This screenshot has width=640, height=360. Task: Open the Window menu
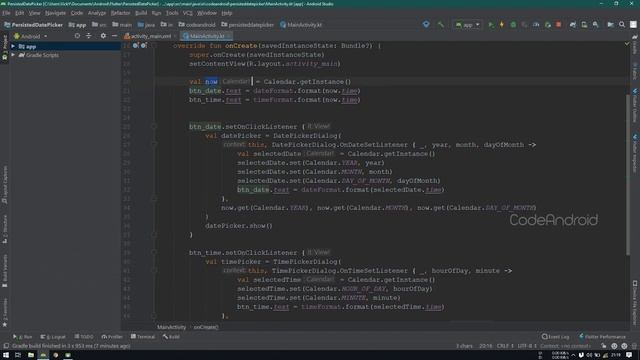point(207,13)
